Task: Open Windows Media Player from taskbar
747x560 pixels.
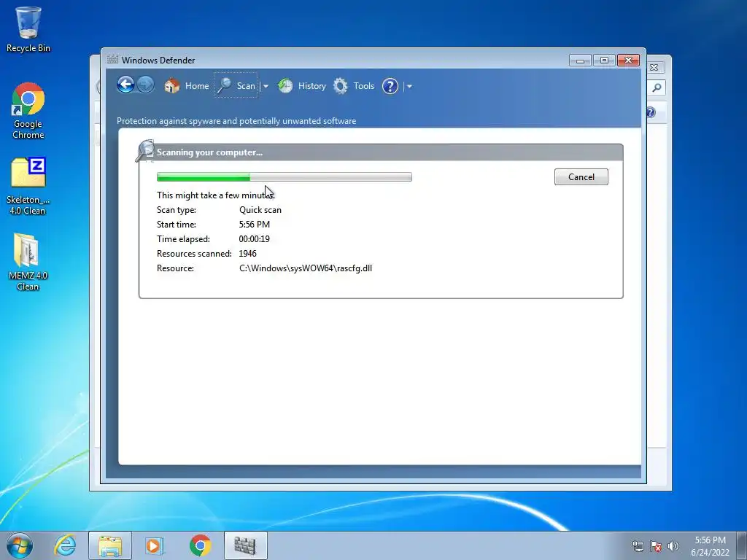Action: pos(154,545)
